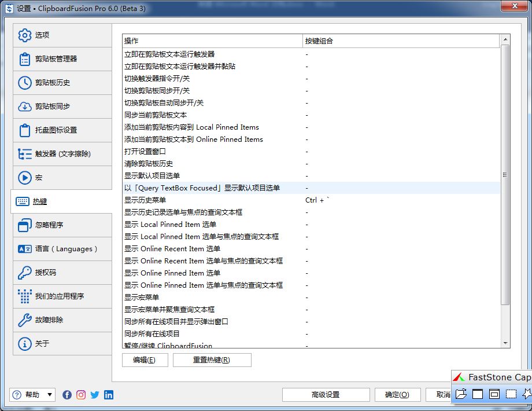Open 高级设置 button
Viewport: 532px width, 411px height.
326,395
